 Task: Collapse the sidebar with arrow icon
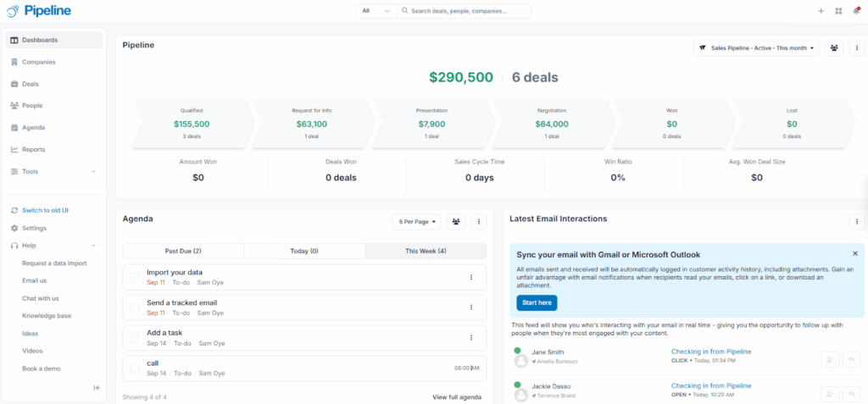click(97, 388)
